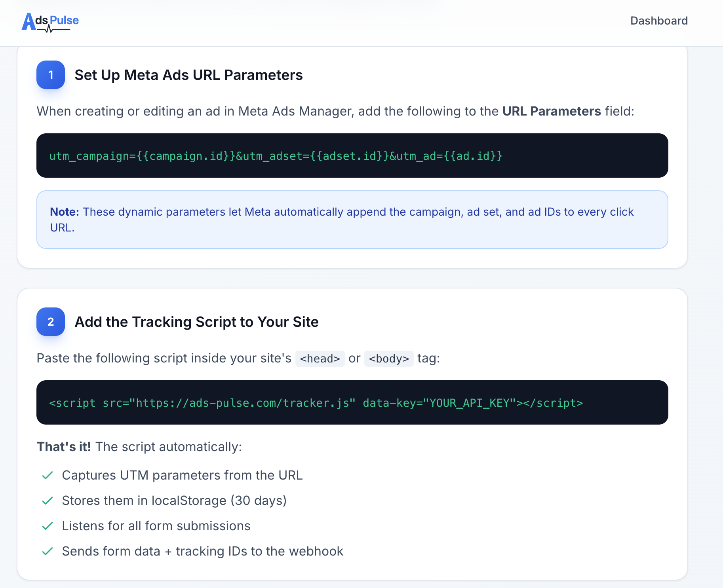Open the Dashboard
Image resolution: width=723 pixels, height=588 pixels.
click(659, 21)
